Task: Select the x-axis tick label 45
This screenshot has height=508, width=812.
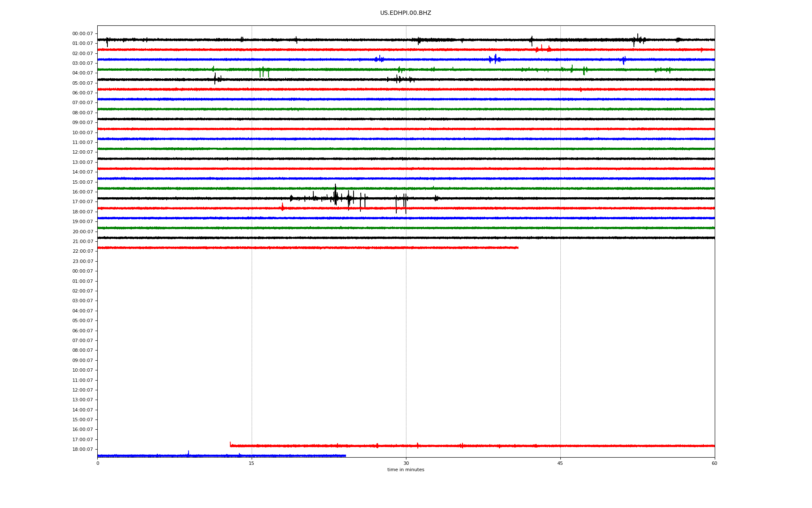Action: tap(560, 463)
